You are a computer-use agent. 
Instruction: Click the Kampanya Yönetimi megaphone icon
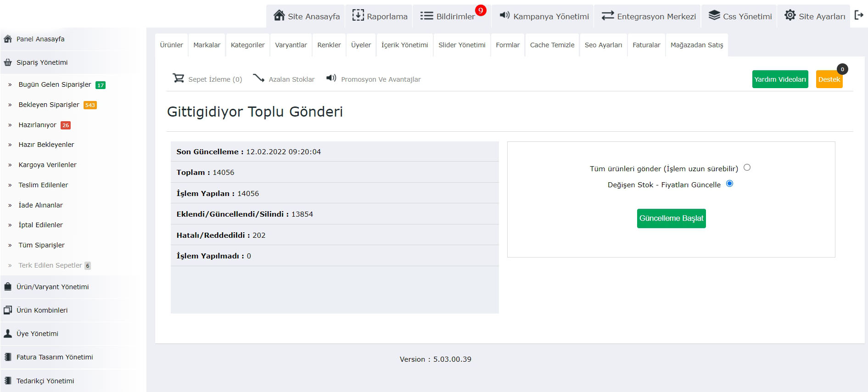pos(504,15)
